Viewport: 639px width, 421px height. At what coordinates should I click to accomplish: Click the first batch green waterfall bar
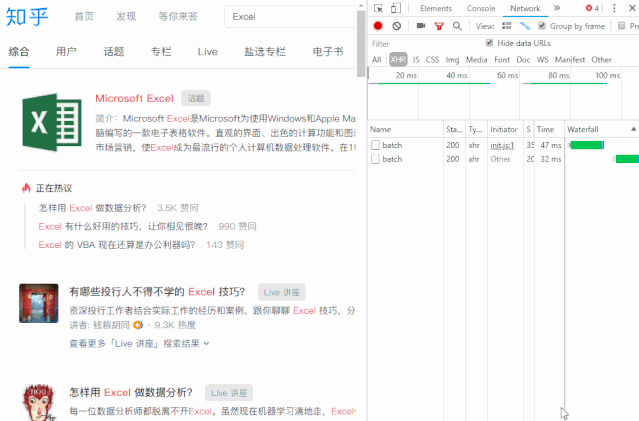point(587,145)
